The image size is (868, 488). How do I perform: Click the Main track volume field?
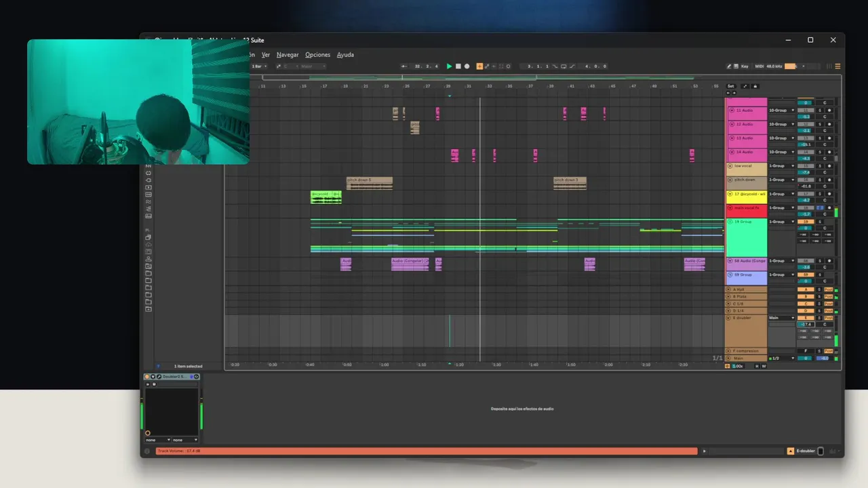(806, 358)
